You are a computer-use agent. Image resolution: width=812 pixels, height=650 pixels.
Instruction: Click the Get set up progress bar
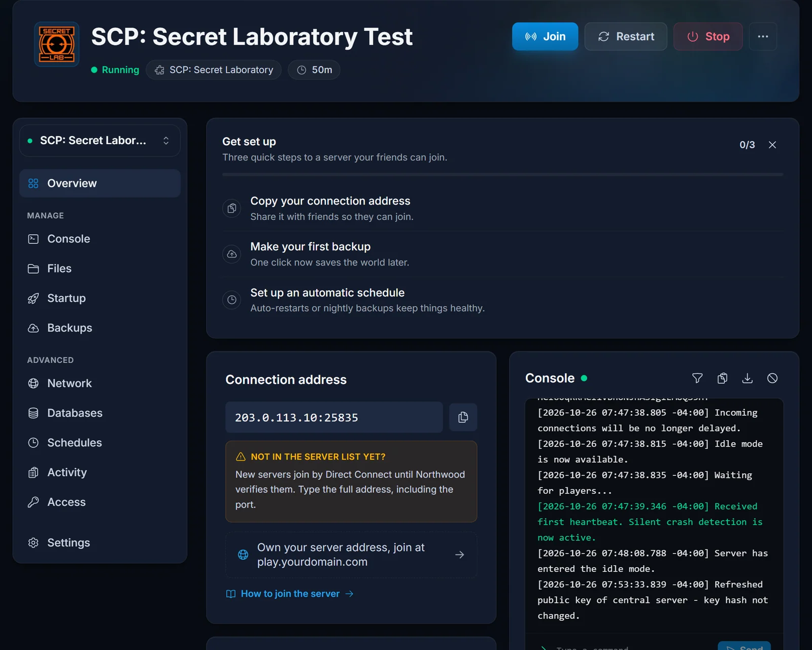coord(502,174)
